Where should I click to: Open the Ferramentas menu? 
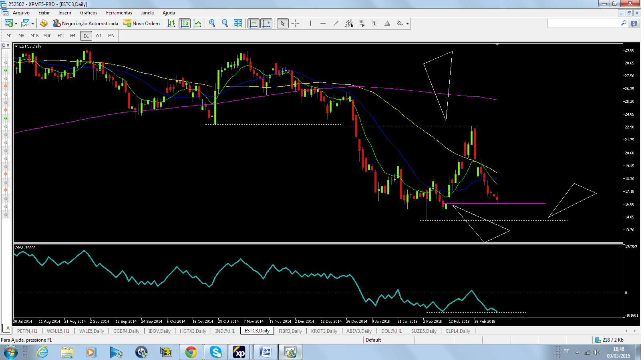point(119,13)
